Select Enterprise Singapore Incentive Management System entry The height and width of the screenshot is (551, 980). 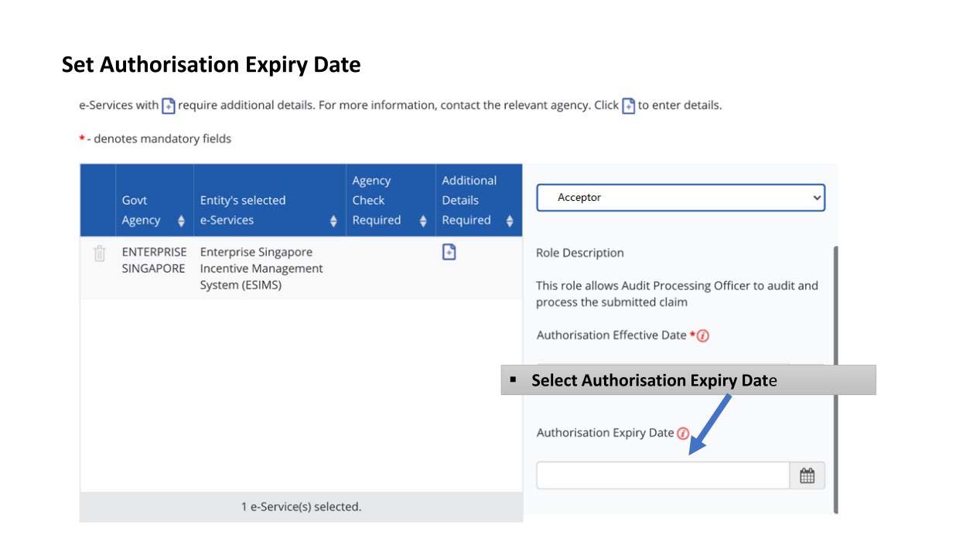(261, 268)
